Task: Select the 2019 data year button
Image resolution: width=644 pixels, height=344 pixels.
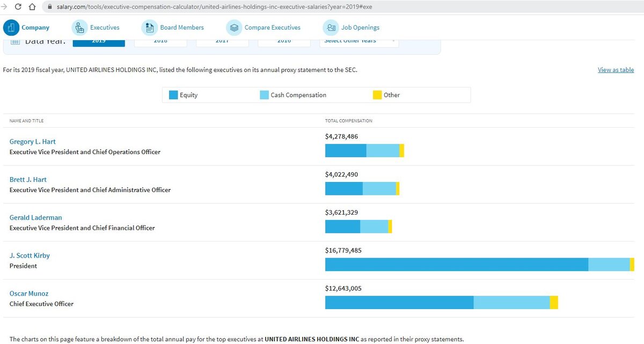Action: point(99,43)
